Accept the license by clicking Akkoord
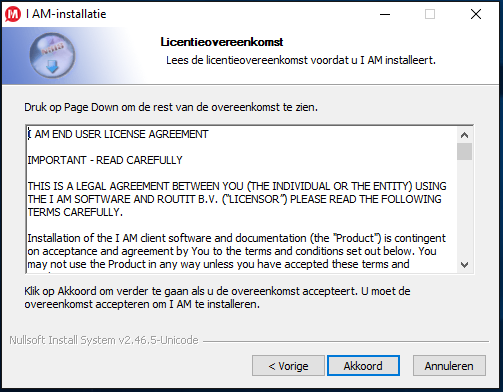Screen dimensions: 503x392 point(363,366)
